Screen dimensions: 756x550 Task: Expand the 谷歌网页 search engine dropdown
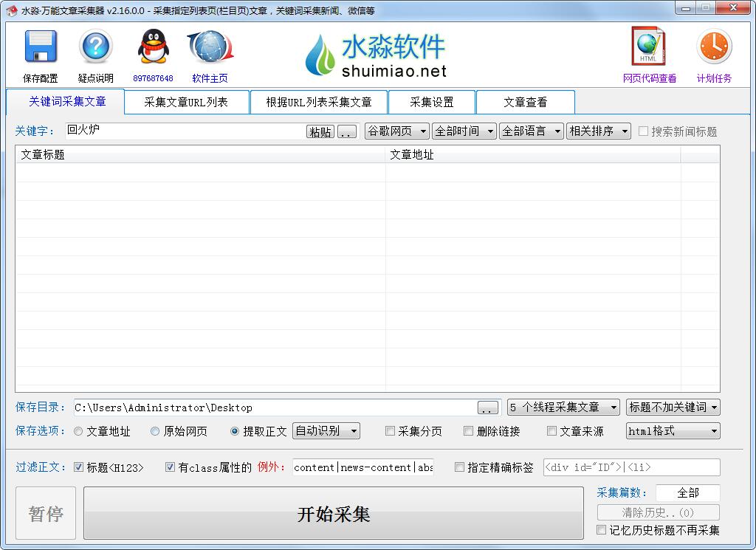click(397, 131)
